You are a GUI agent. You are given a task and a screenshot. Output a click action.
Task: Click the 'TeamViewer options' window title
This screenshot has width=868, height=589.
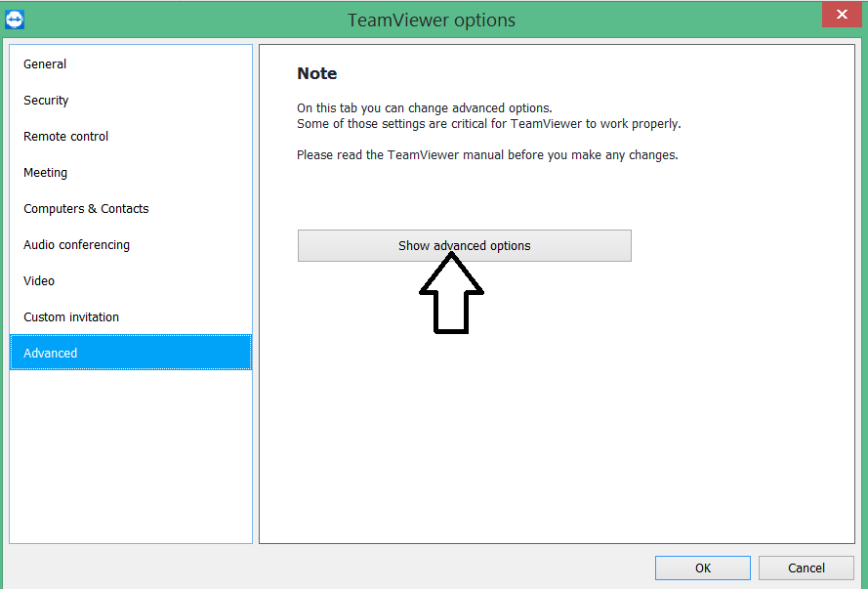(x=432, y=21)
